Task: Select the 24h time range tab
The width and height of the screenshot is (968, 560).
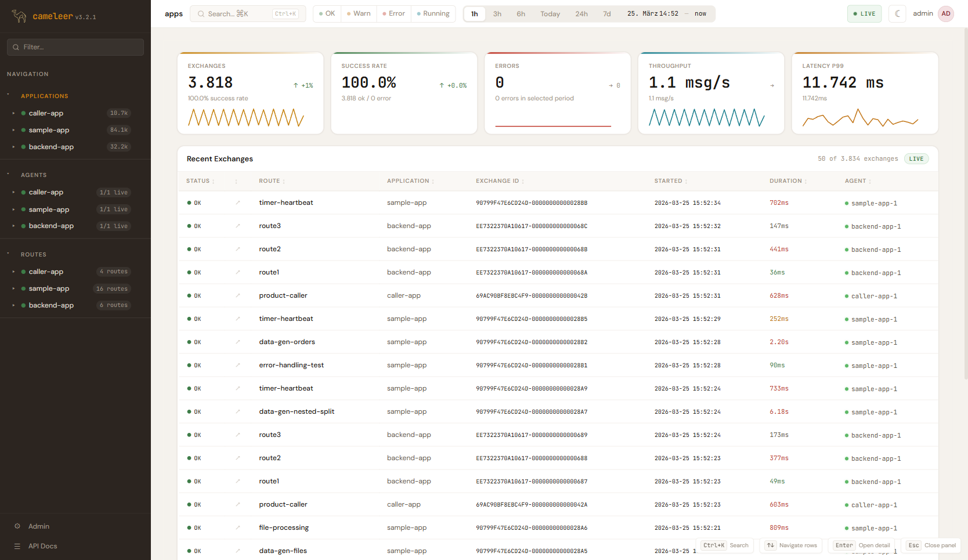Action: pyautogui.click(x=581, y=14)
